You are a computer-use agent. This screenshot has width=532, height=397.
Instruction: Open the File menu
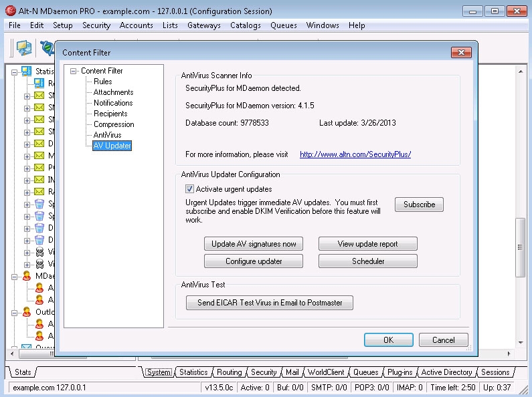[15, 25]
